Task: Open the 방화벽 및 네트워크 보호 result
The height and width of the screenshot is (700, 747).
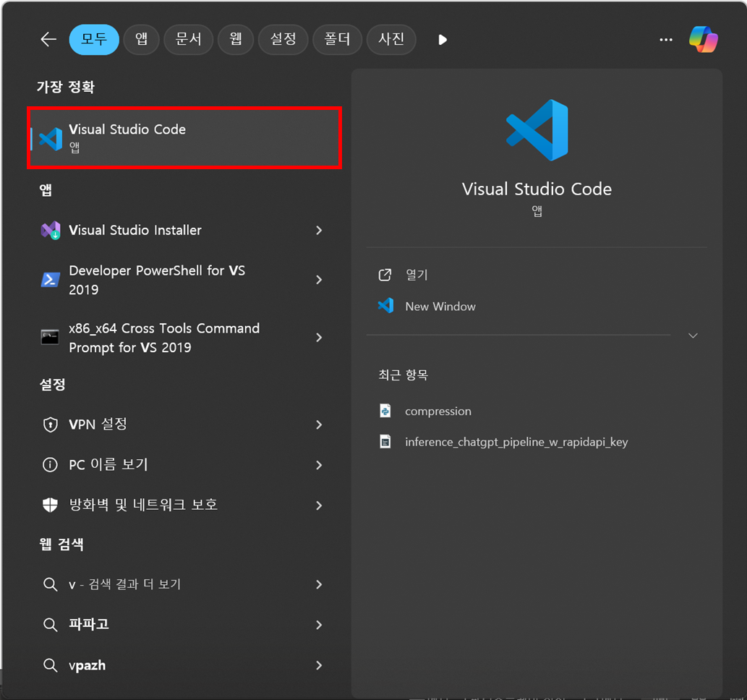Action: pos(143,505)
